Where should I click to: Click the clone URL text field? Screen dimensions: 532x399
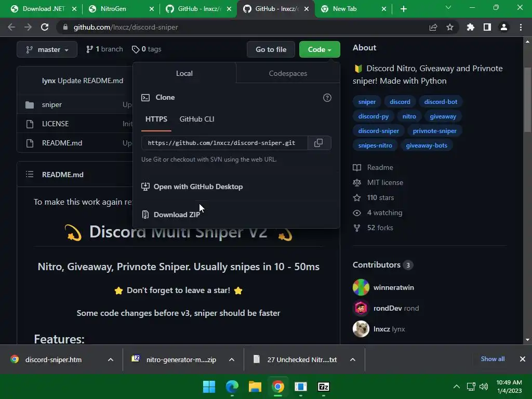point(224,143)
